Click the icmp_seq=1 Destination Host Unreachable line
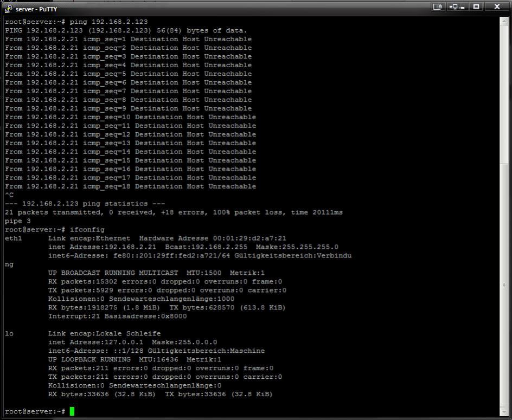The height and width of the screenshot is (420, 512). tap(129, 39)
